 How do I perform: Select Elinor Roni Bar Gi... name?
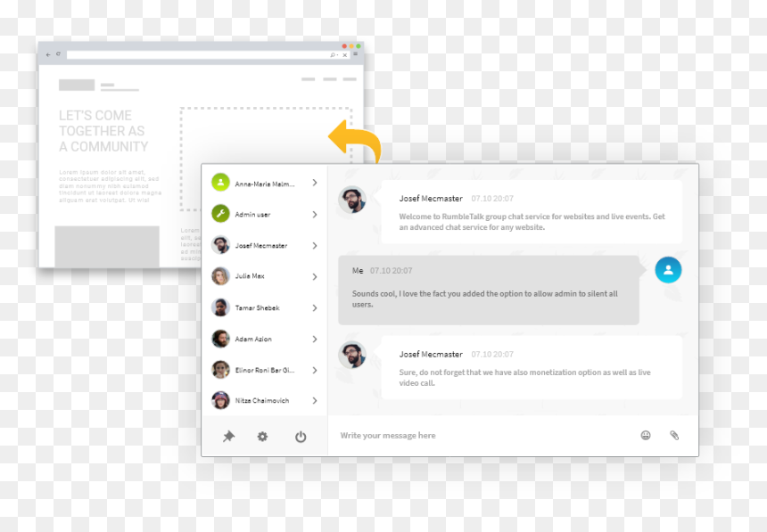point(265,370)
